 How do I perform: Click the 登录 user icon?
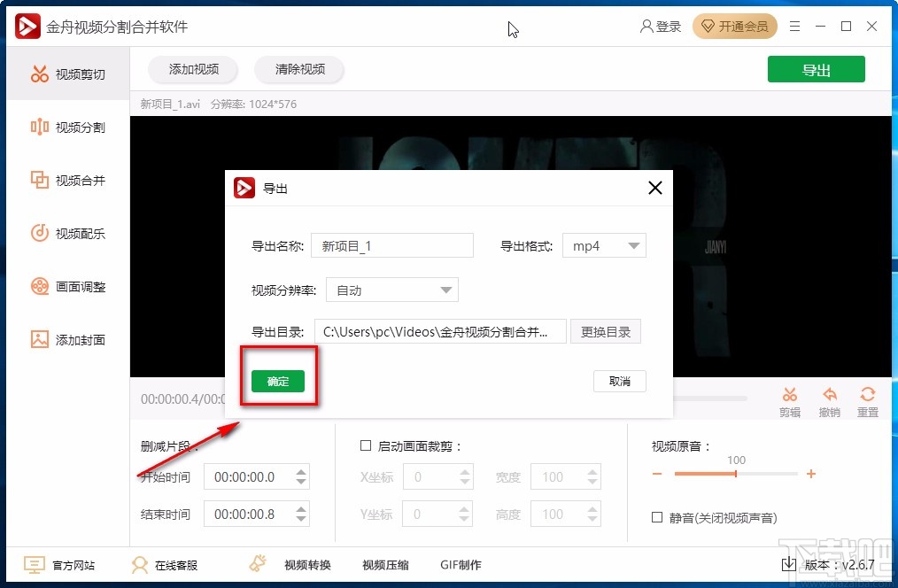coord(646,27)
